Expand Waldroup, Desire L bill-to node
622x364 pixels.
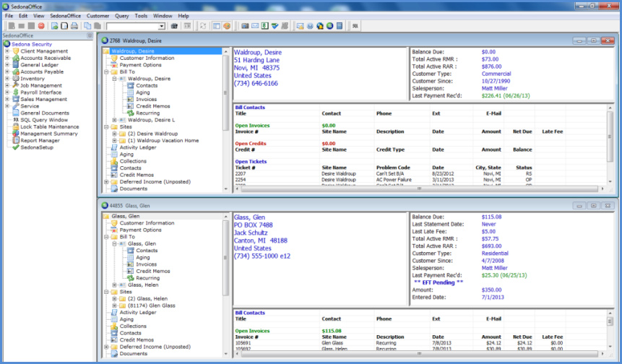pyautogui.click(x=114, y=120)
